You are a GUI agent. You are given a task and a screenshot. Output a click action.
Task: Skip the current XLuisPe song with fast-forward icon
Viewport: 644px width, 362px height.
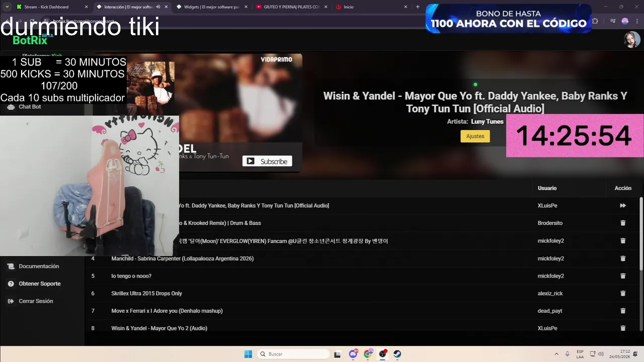pos(623,206)
